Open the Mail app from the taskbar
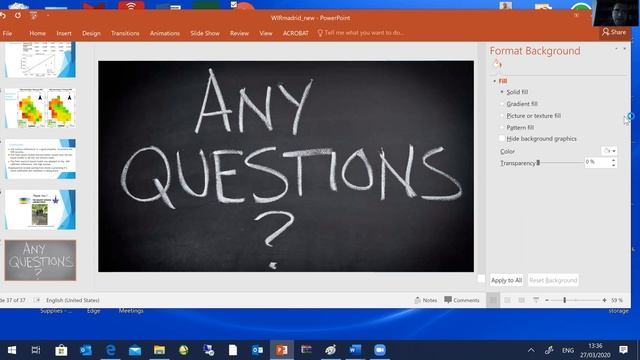 pyautogui.click(x=135, y=350)
